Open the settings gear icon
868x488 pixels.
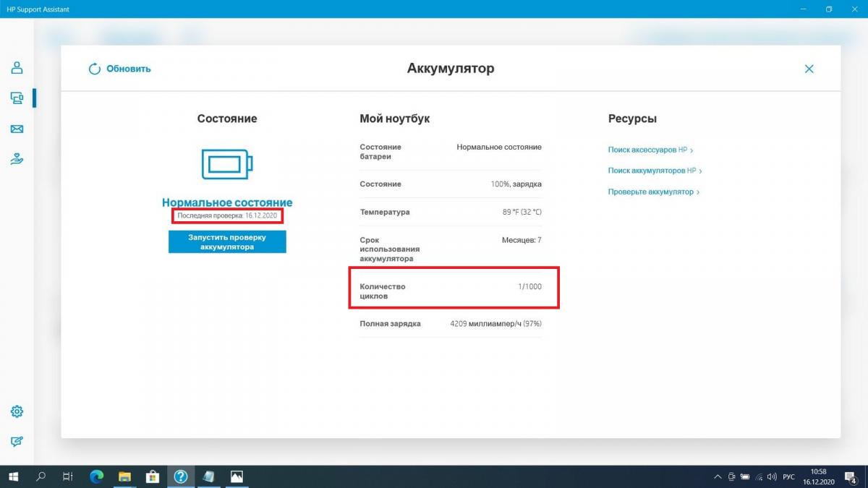pyautogui.click(x=17, y=411)
